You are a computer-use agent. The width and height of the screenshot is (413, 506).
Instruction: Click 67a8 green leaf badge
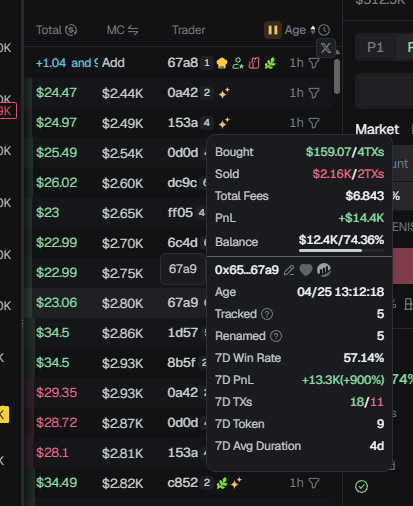(270, 63)
